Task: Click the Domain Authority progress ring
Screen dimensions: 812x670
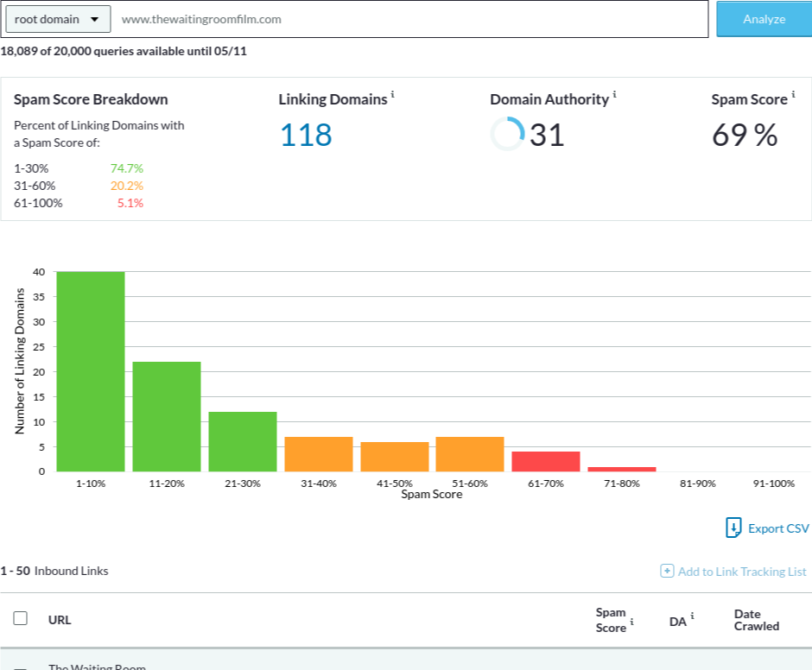Action: [507, 135]
